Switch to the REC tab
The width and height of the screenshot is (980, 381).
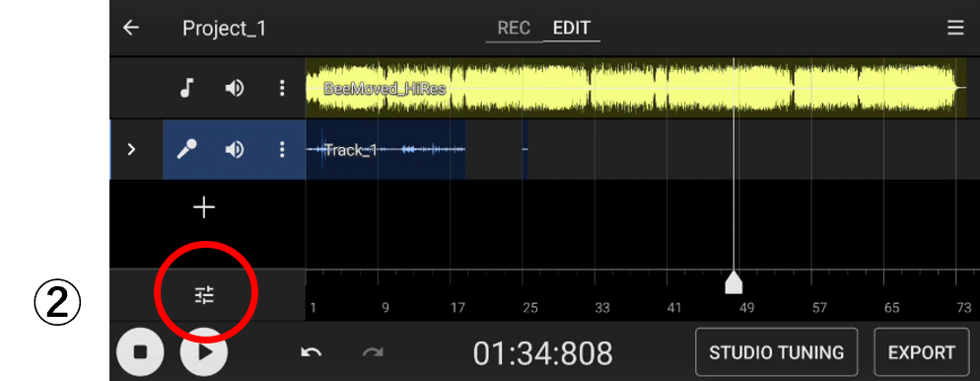coord(514,29)
